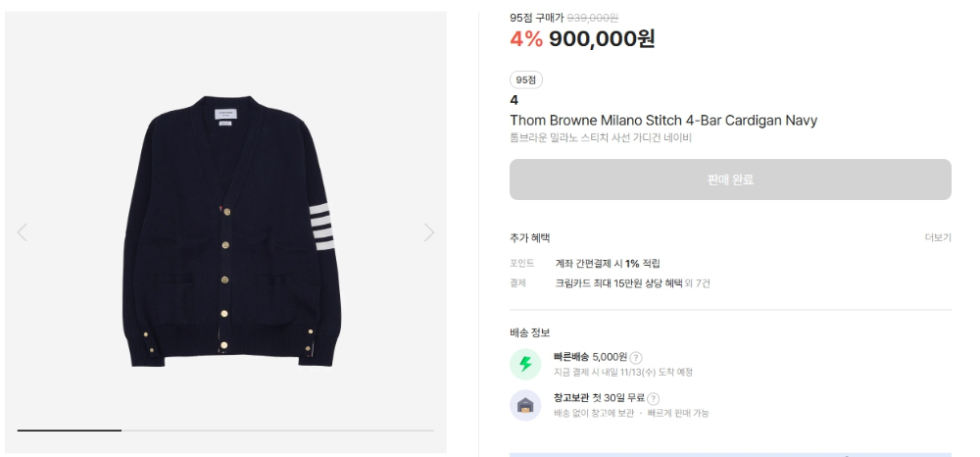Image resolution: width=980 pixels, height=457 pixels.
Task: Click the warehouse storage icon
Action: pos(525,405)
